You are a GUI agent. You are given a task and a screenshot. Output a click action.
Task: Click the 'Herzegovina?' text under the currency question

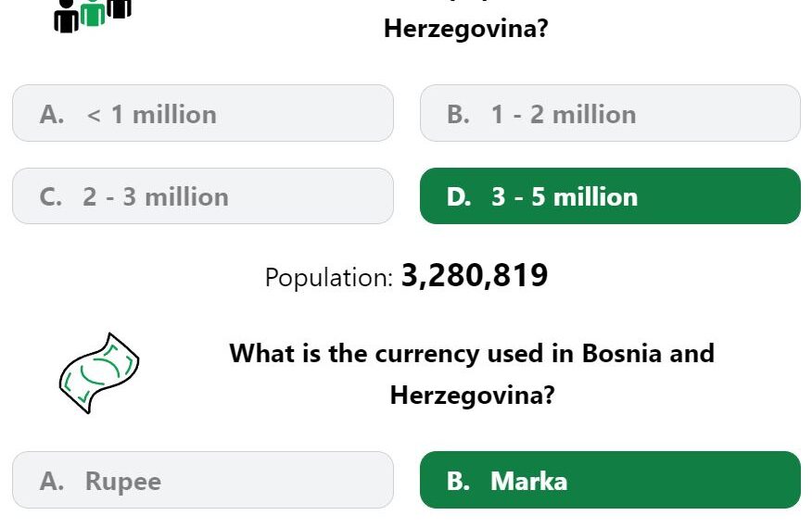[x=472, y=396]
